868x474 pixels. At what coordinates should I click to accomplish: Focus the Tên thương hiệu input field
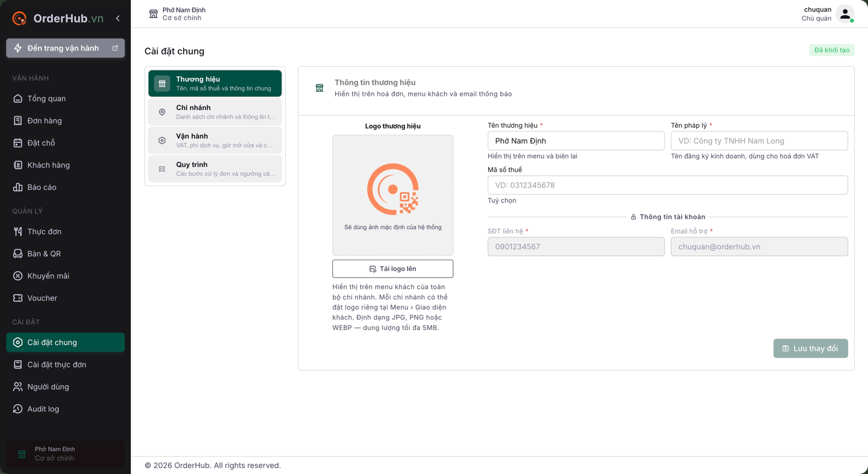pos(576,141)
